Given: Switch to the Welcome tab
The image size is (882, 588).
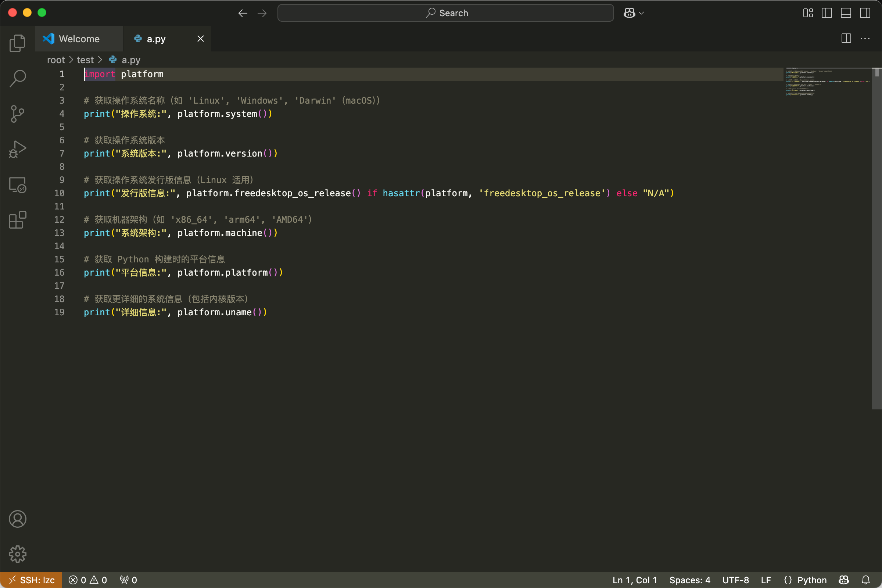Looking at the screenshot, I should (x=79, y=39).
